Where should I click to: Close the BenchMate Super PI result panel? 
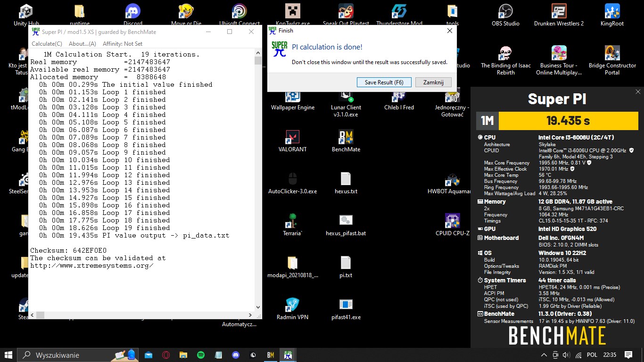point(638,92)
